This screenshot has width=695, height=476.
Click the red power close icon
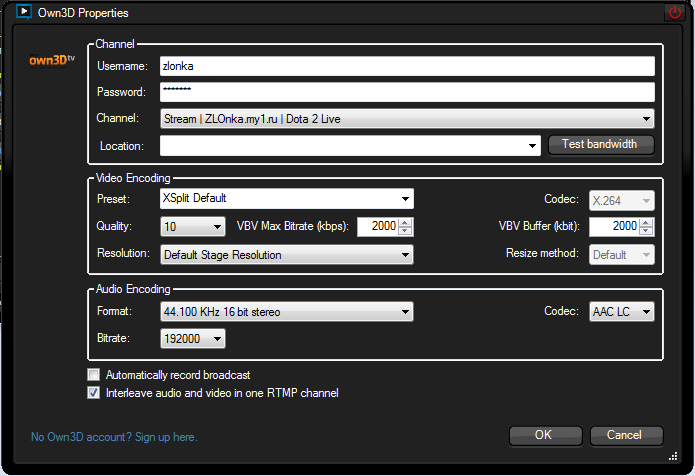point(673,13)
